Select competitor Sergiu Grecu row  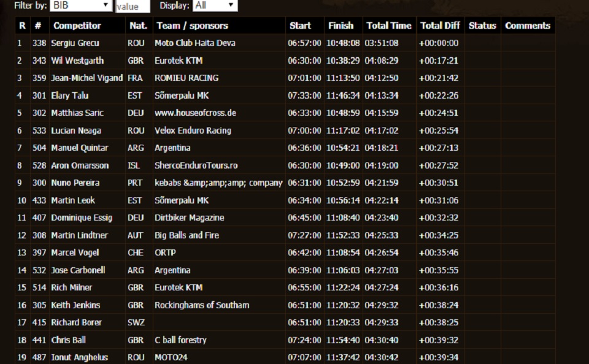[x=75, y=44]
